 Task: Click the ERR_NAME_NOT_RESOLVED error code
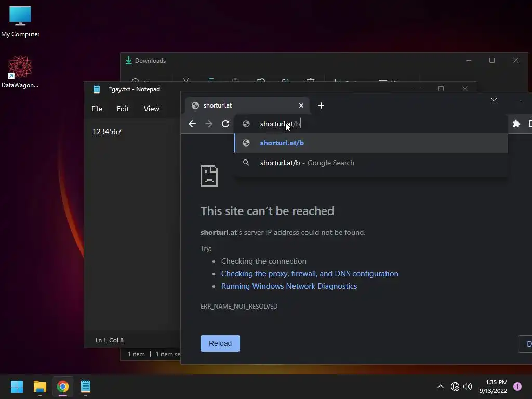tap(239, 307)
